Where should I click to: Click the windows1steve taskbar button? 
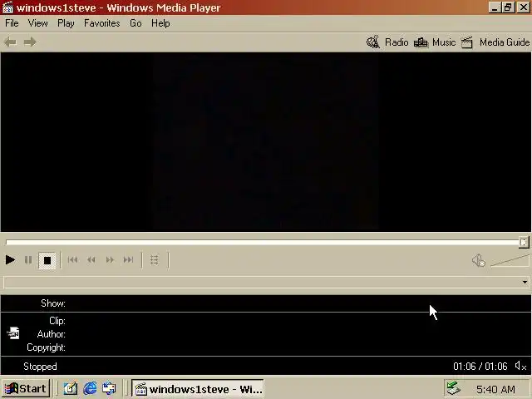click(x=198, y=389)
